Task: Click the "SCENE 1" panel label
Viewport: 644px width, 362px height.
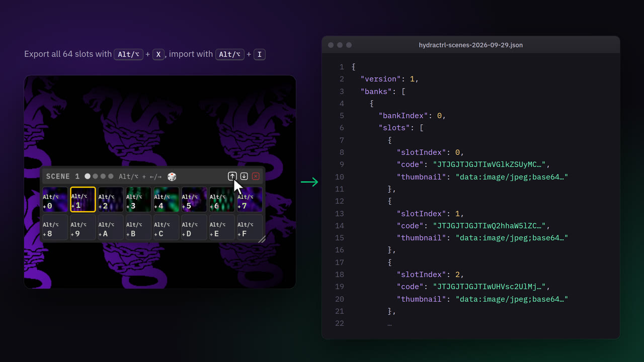Action: click(x=63, y=176)
